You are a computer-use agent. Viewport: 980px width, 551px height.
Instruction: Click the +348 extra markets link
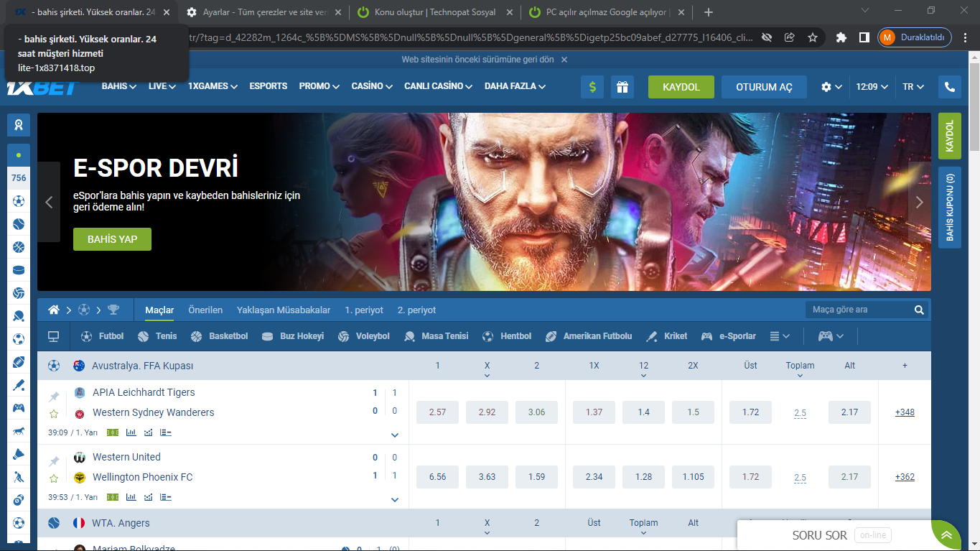[904, 412]
